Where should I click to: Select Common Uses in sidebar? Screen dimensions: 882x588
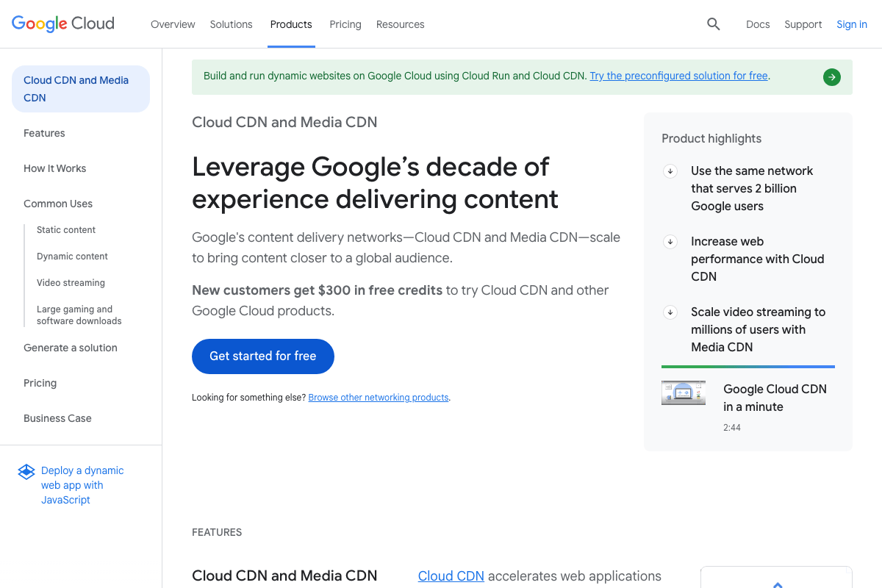[x=58, y=204]
